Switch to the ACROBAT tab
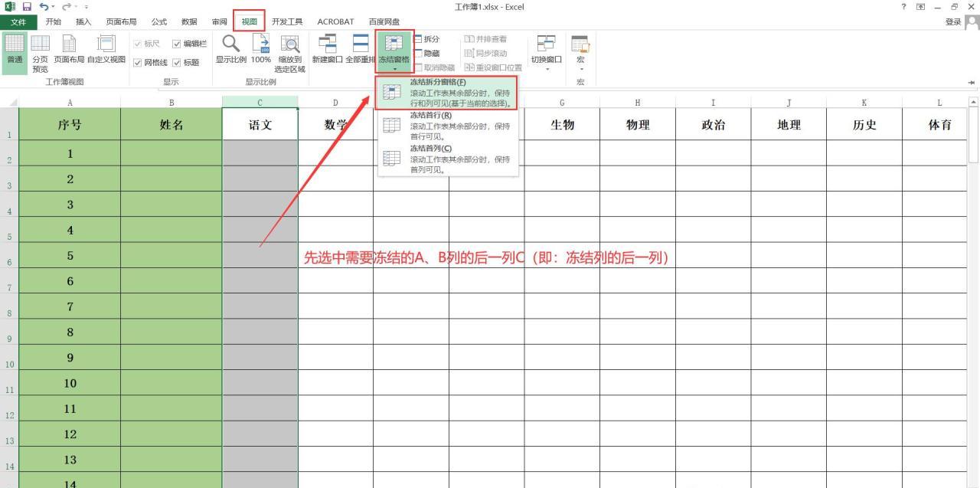Image resolution: width=980 pixels, height=488 pixels. tap(335, 21)
